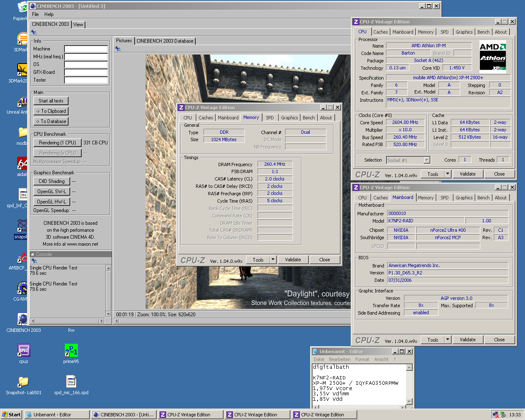Open the prime95 desktop icon
The image size is (525, 420).
coord(71,351)
